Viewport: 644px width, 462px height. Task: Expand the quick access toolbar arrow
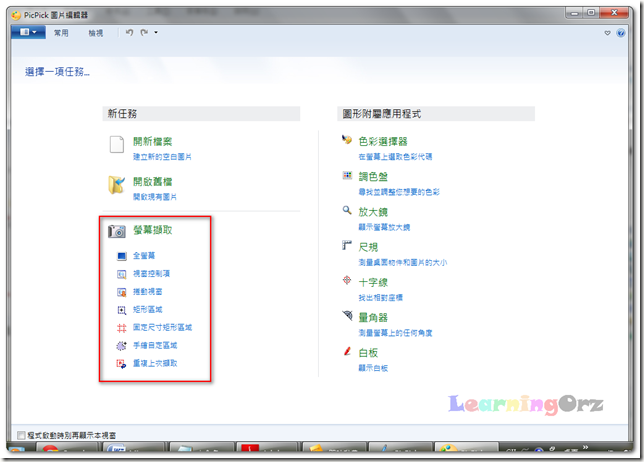(x=156, y=32)
